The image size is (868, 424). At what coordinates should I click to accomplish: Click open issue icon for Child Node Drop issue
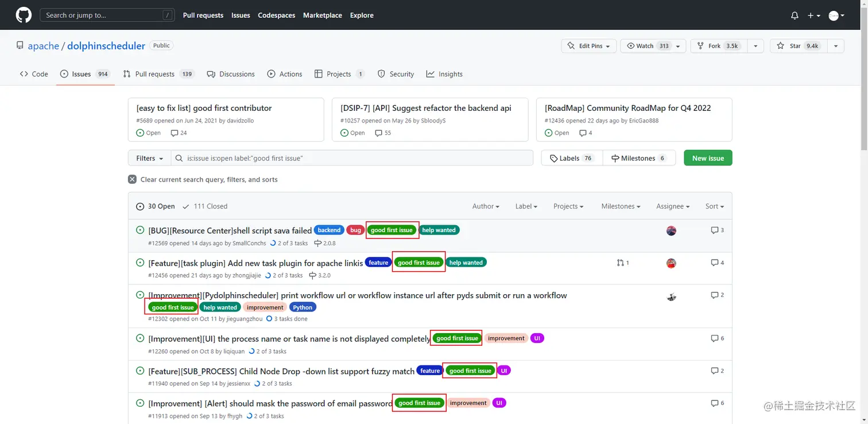click(x=140, y=371)
